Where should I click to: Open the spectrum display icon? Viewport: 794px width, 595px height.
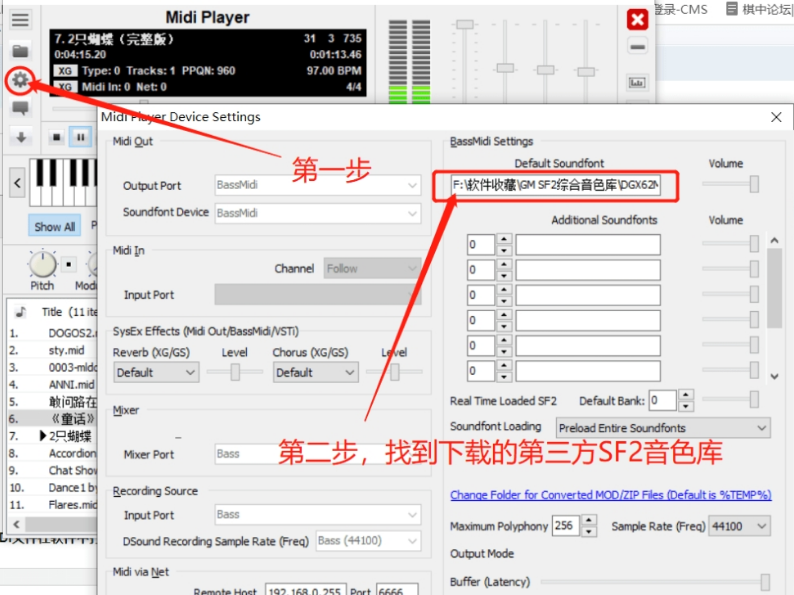[637, 82]
